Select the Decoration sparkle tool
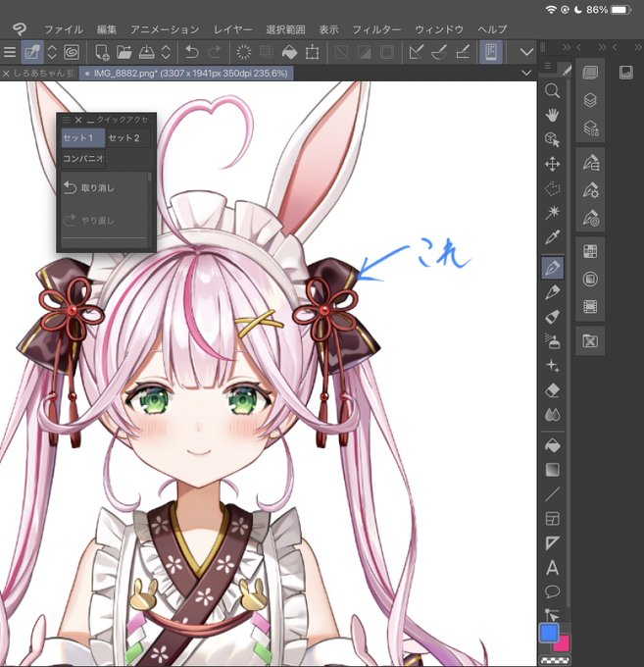 click(x=552, y=366)
